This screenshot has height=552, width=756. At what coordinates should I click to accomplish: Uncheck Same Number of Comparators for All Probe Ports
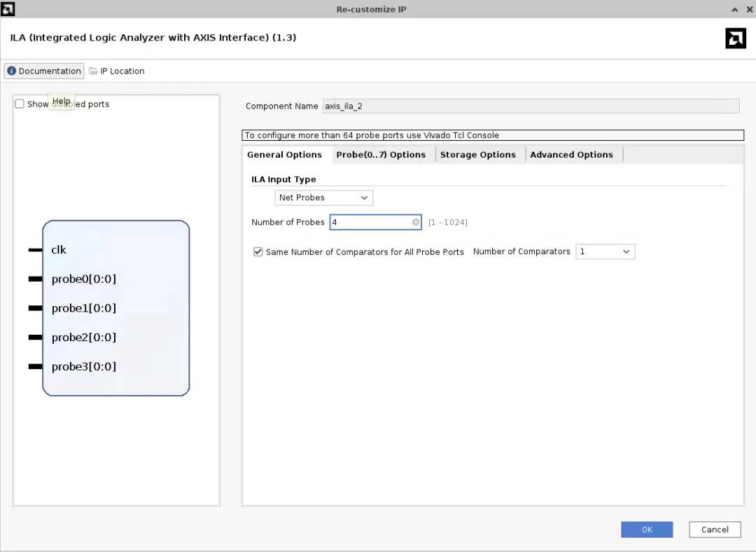point(258,252)
